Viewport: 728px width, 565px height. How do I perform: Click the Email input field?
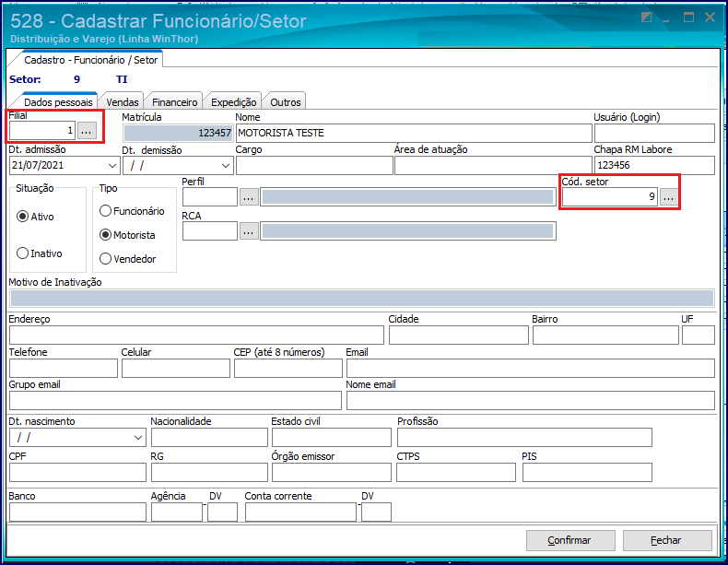click(530, 368)
